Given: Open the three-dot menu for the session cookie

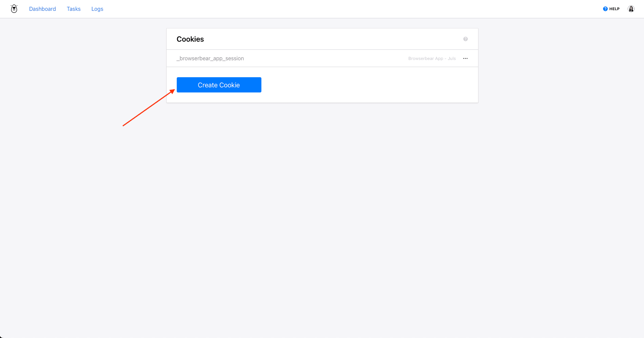Looking at the screenshot, I should click(x=465, y=58).
